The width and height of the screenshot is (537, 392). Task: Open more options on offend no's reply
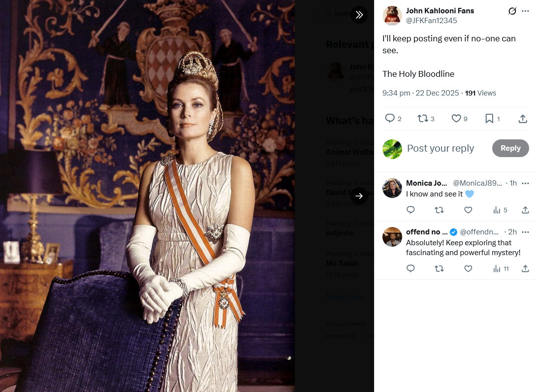tap(525, 232)
